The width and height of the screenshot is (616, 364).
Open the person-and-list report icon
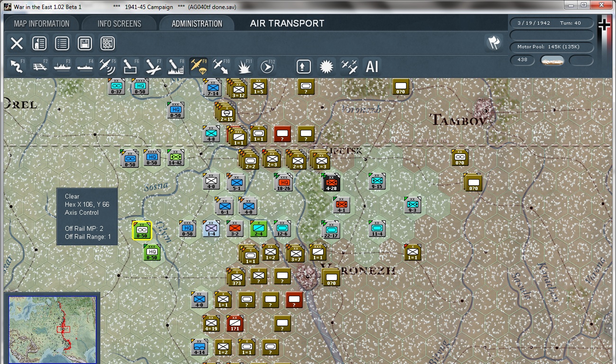(x=39, y=44)
